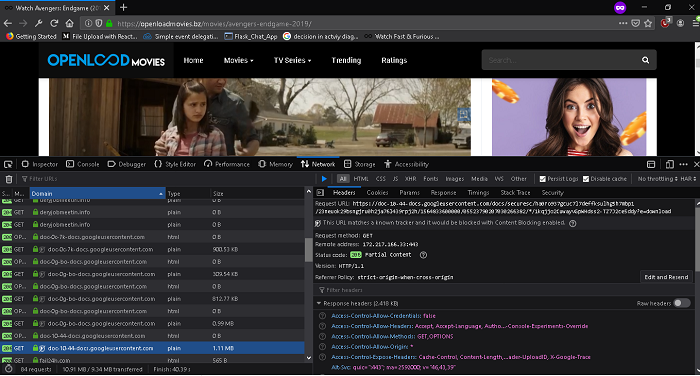Open the Flask_Chat_App bookmark
700x376 pixels.
[251, 37]
